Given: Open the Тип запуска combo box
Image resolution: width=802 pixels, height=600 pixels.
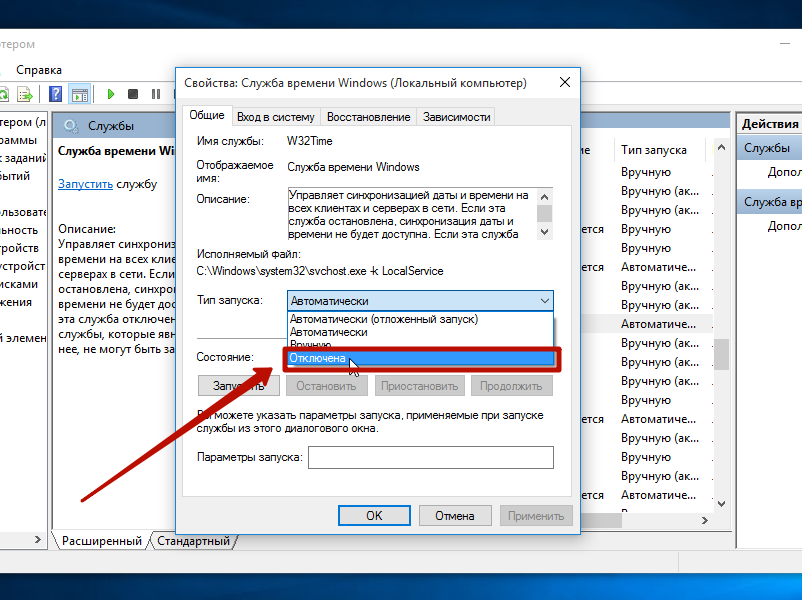Looking at the screenshot, I should pyautogui.click(x=420, y=300).
